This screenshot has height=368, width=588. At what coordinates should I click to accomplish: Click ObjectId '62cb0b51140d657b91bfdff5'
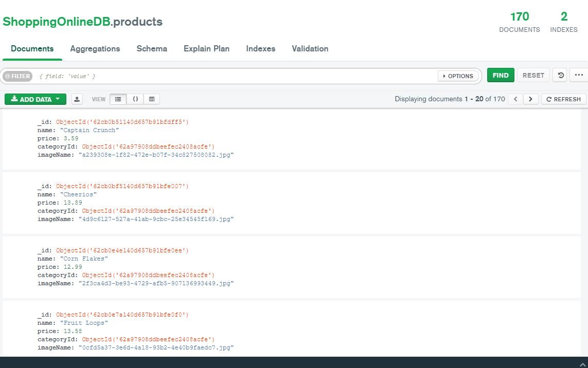click(x=122, y=122)
